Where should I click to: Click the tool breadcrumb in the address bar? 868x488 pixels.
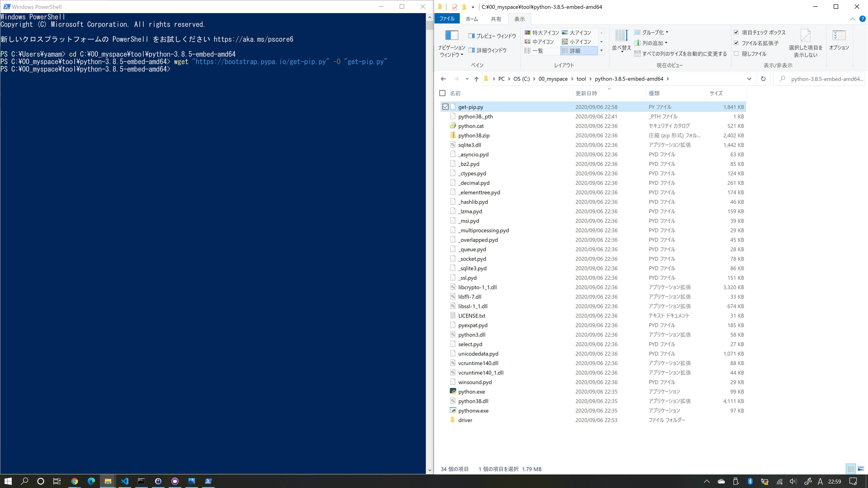pos(581,79)
